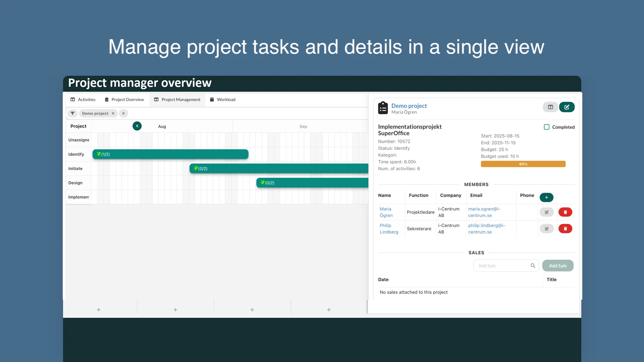Click the Add Sale button

pos(558,266)
